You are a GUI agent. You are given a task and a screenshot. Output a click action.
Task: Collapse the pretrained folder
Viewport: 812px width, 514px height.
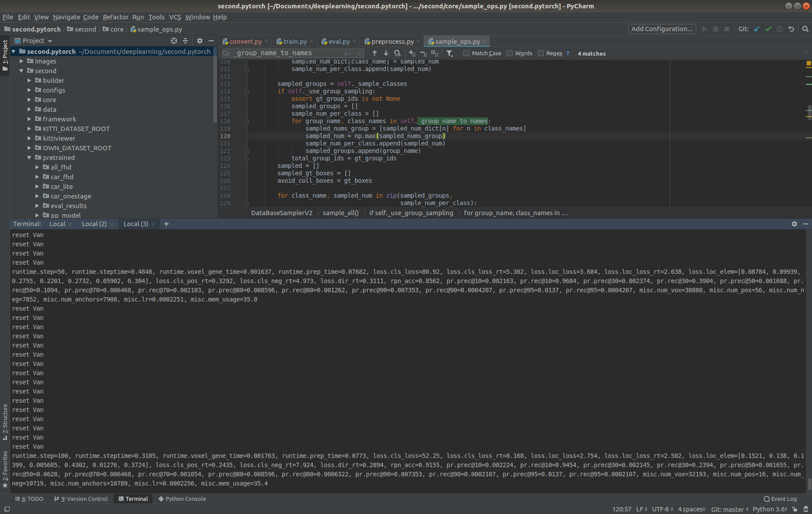tap(29, 158)
